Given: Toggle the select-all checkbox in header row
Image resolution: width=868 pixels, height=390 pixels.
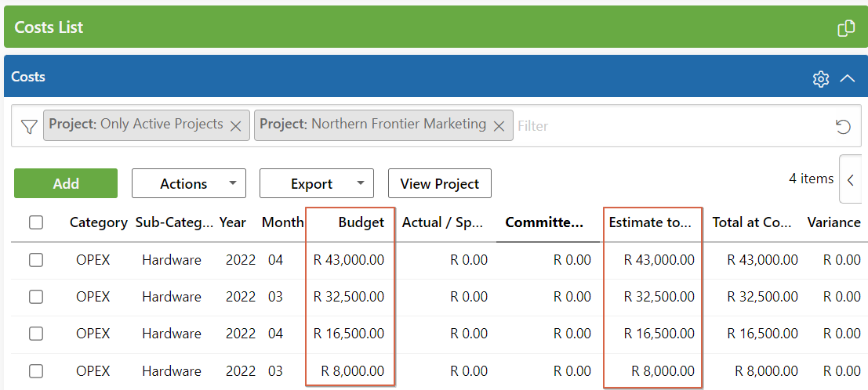Looking at the screenshot, I should (x=36, y=222).
